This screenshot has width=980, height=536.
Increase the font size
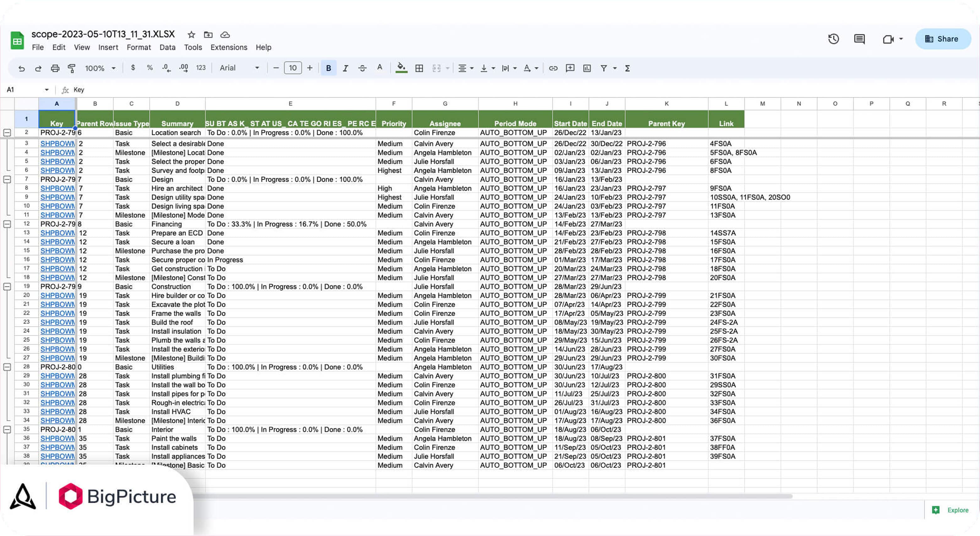point(310,68)
